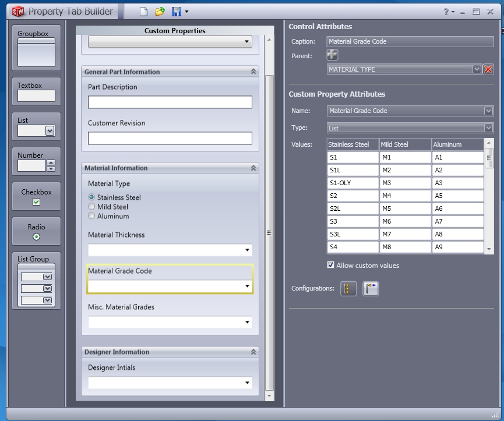Click the S1L value cell
This screenshot has width=504, height=421.
(353, 170)
